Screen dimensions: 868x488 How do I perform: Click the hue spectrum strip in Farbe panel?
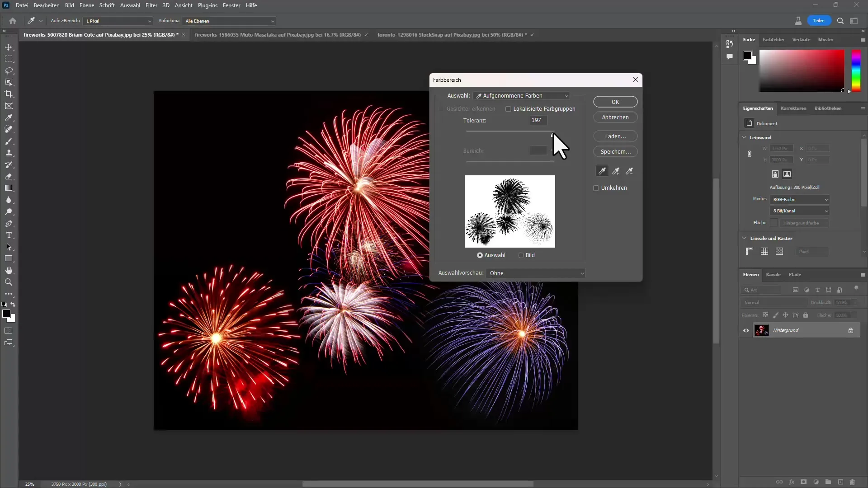(x=856, y=70)
